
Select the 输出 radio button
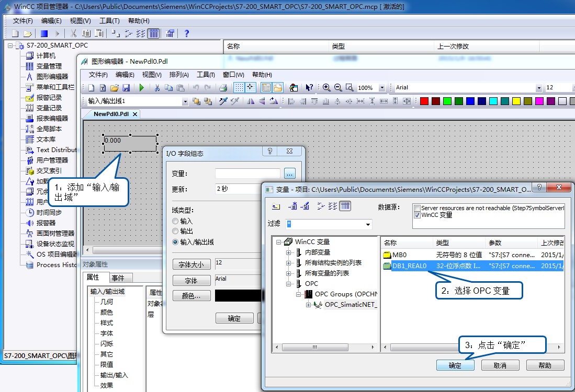point(176,232)
